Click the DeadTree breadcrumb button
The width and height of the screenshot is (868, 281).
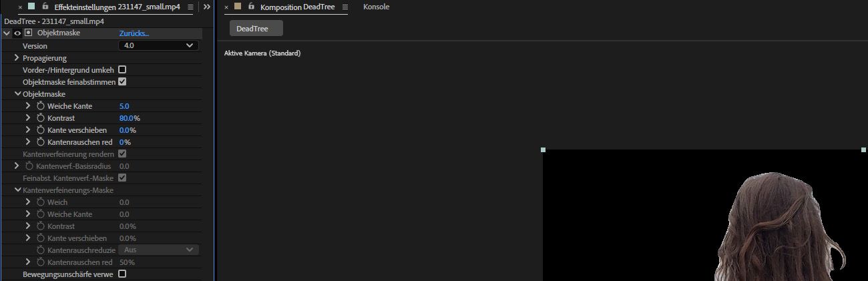click(x=256, y=28)
